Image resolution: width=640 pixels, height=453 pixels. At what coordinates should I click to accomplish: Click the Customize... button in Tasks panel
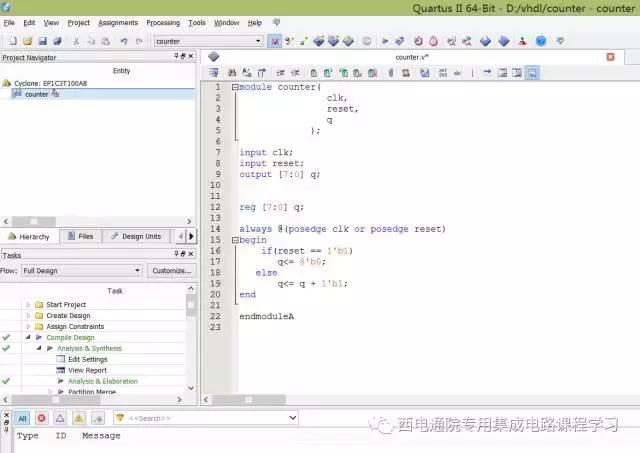[172, 271]
